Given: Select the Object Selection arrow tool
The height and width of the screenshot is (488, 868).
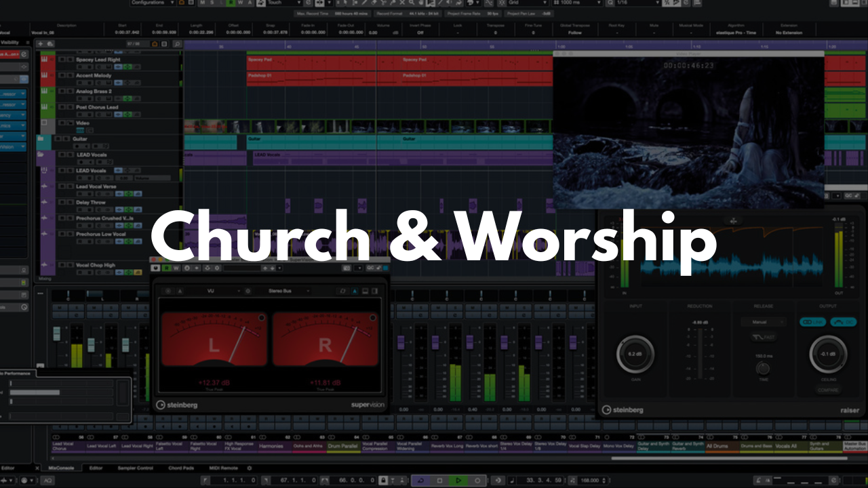Looking at the screenshot, I should (x=345, y=3).
